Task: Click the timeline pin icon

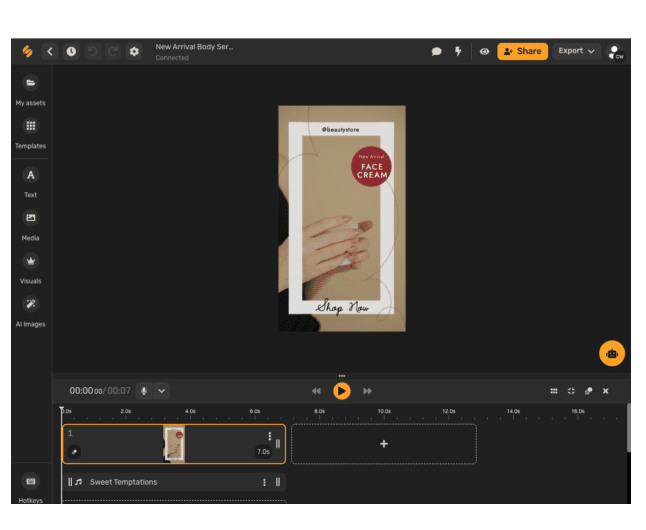Action: coord(588,391)
